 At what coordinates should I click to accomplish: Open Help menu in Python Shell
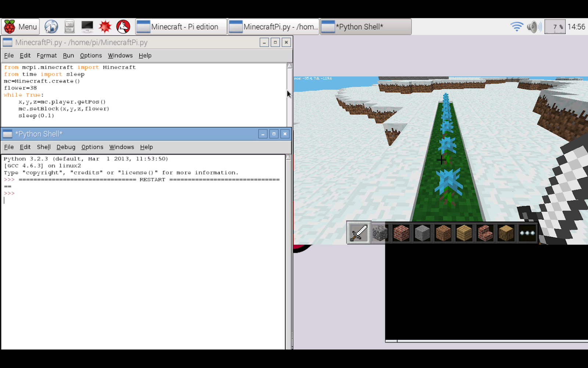point(146,147)
